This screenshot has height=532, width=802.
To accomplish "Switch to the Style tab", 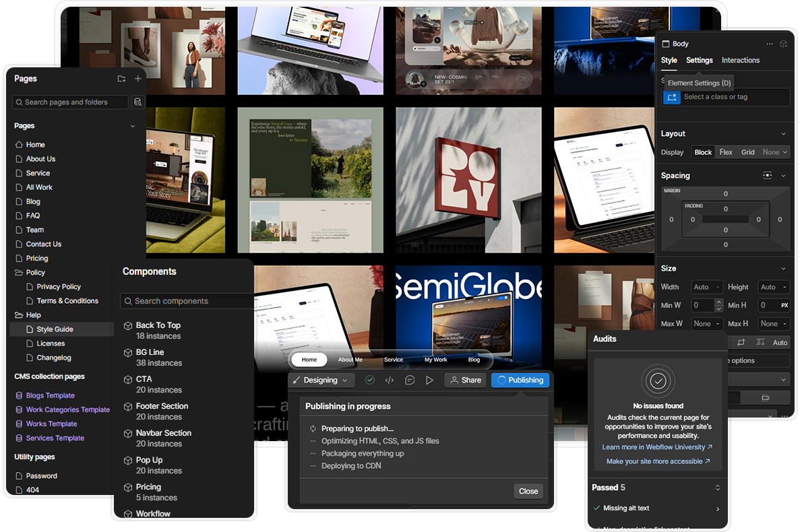I will [669, 61].
